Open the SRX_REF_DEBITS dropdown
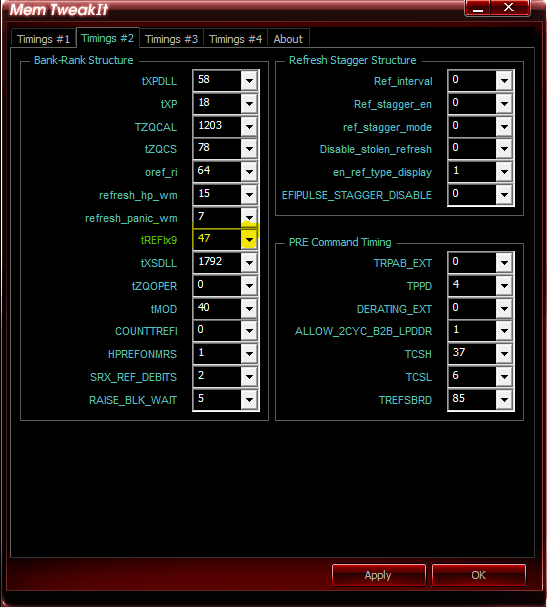 coord(249,376)
